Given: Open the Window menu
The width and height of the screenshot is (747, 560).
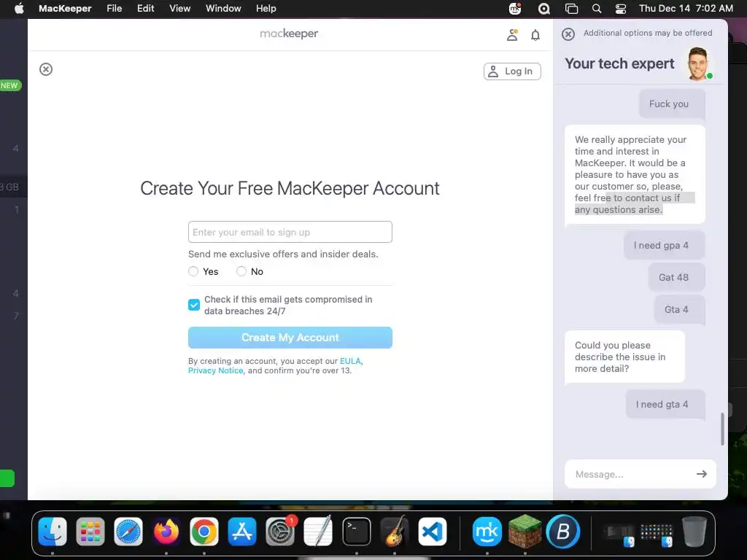Looking at the screenshot, I should tap(223, 9).
